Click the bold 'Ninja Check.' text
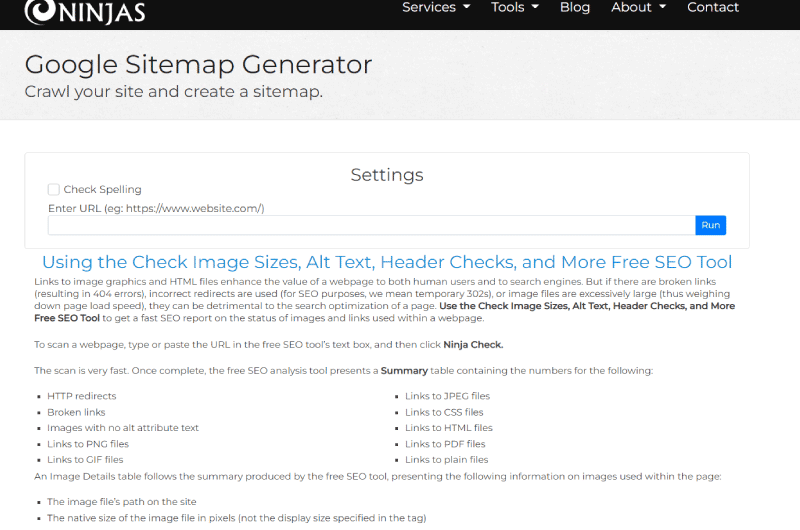Viewport: 800px width, 530px height. point(473,345)
